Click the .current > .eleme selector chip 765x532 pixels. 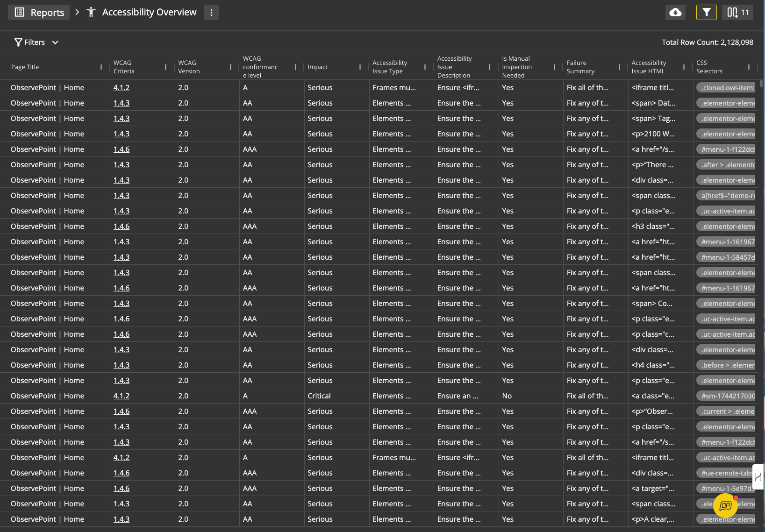pyautogui.click(x=726, y=411)
